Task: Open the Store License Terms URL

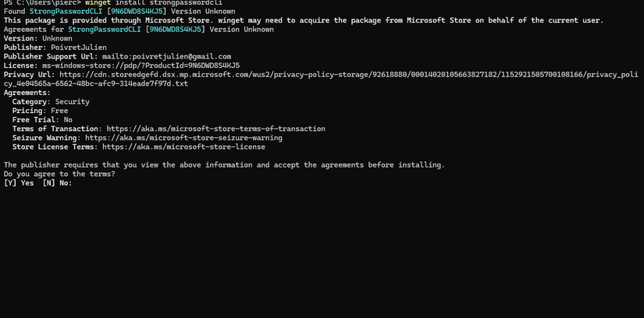Action: click(183, 147)
